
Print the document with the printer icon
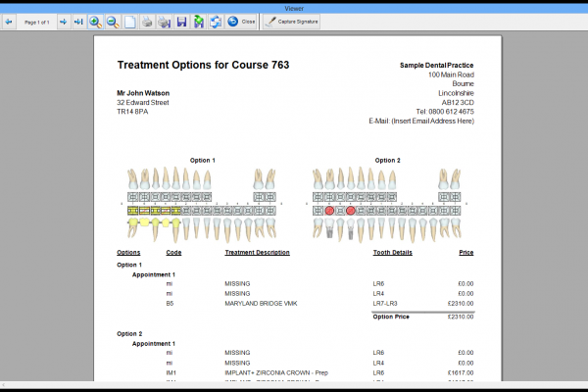tap(147, 23)
